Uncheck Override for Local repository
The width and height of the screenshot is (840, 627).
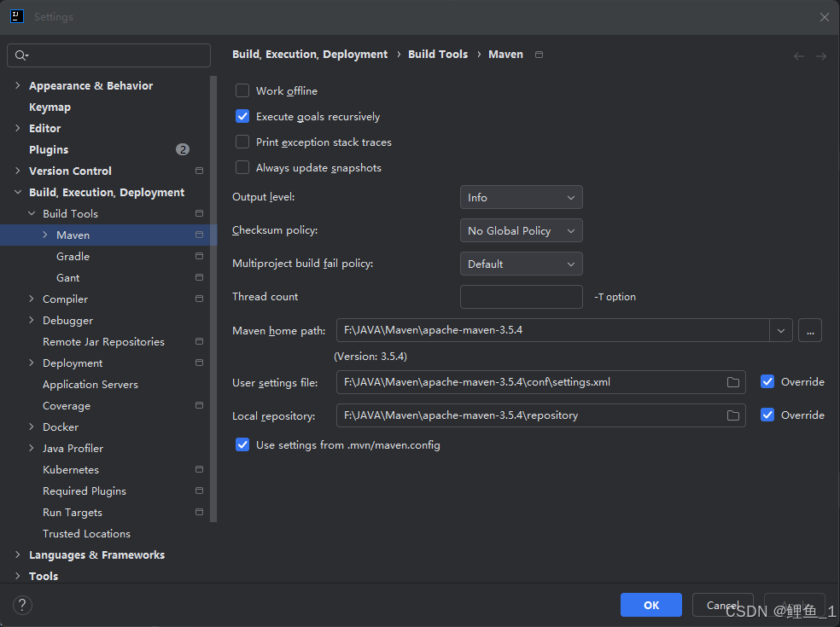(x=767, y=415)
